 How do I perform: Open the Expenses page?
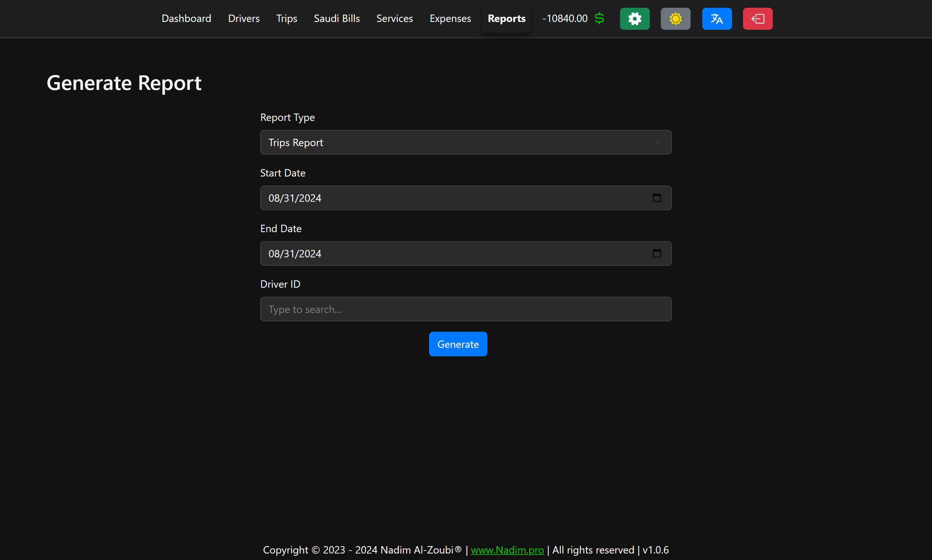point(450,18)
